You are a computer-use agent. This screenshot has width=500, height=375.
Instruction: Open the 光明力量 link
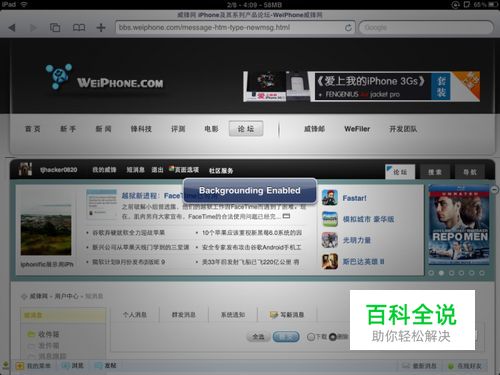(357, 240)
